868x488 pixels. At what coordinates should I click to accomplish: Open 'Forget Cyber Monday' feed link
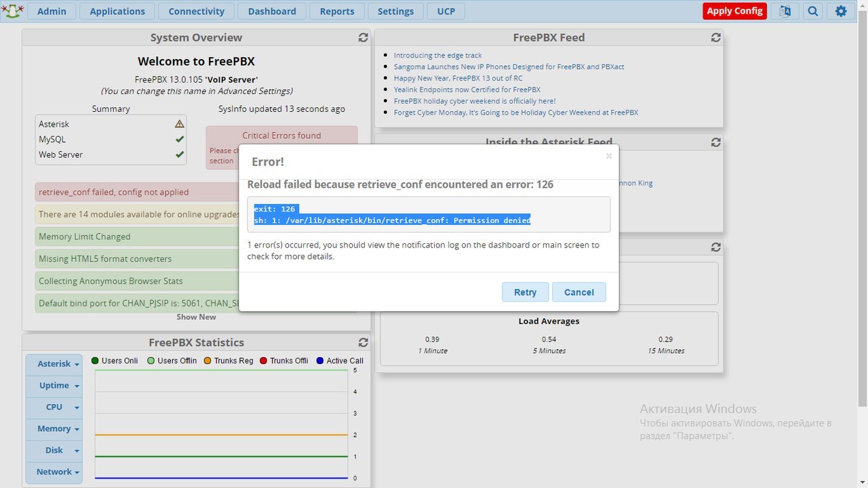pyautogui.click(x=516, y=113)
